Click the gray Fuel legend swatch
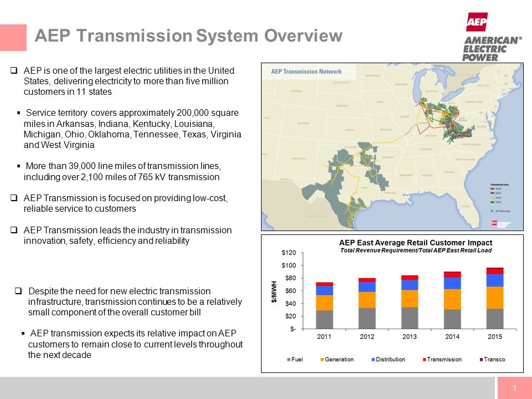Screen dimensions: 532x399 289,360
